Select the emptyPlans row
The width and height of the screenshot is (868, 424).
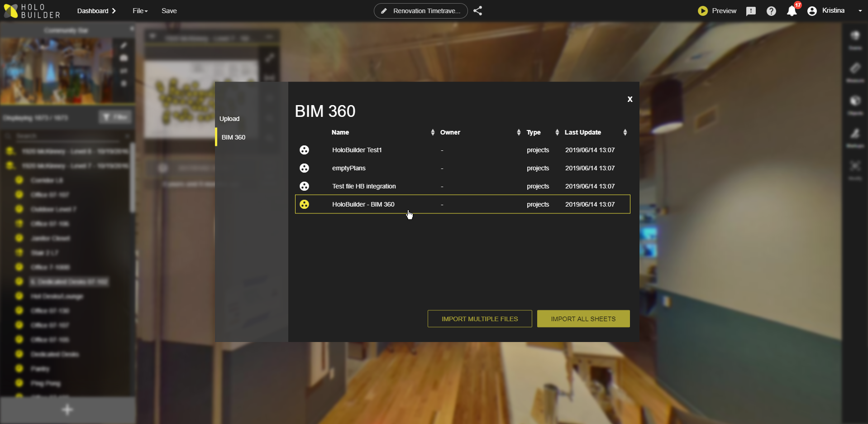(x=463, y=168)
